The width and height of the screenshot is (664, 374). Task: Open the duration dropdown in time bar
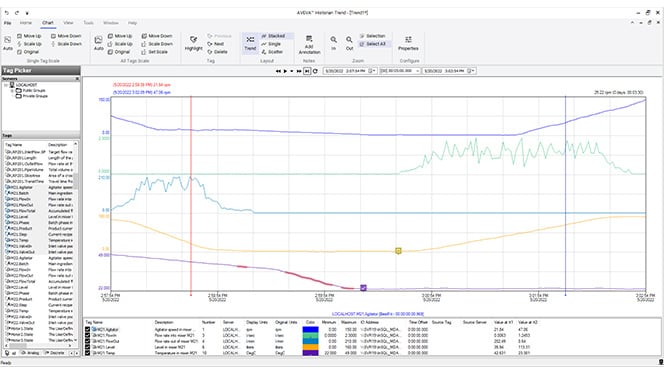417,71
